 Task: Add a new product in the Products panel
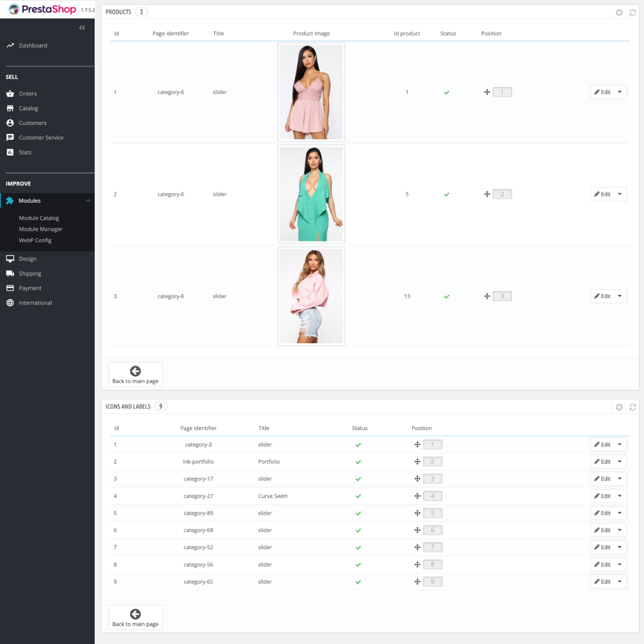pyautogui.click(x=620, y=12)
